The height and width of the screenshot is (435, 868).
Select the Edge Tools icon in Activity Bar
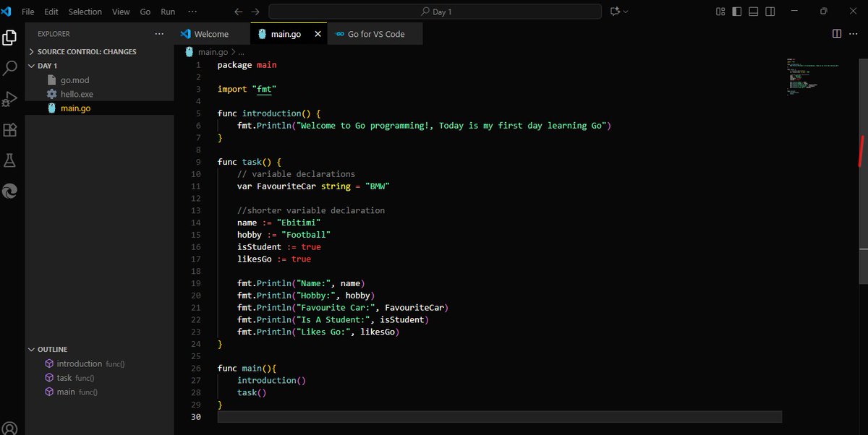[x=9, y=191]
